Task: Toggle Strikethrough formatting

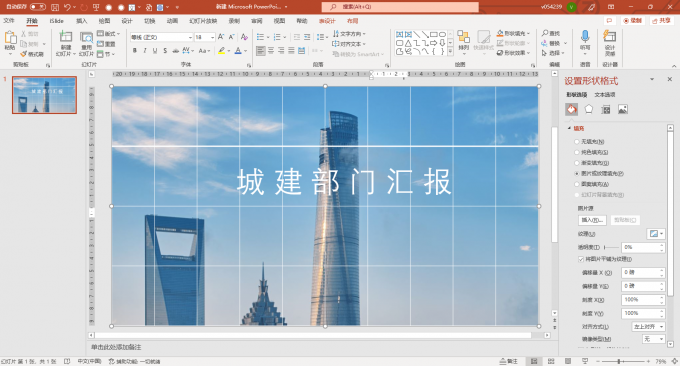Action: click(176, 51)
